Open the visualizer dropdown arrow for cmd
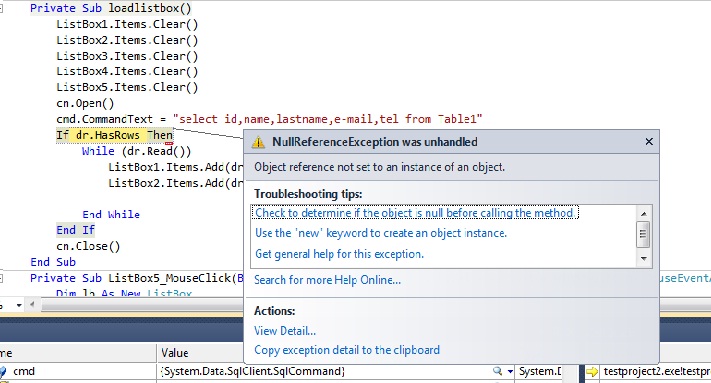 click(510, 372)
